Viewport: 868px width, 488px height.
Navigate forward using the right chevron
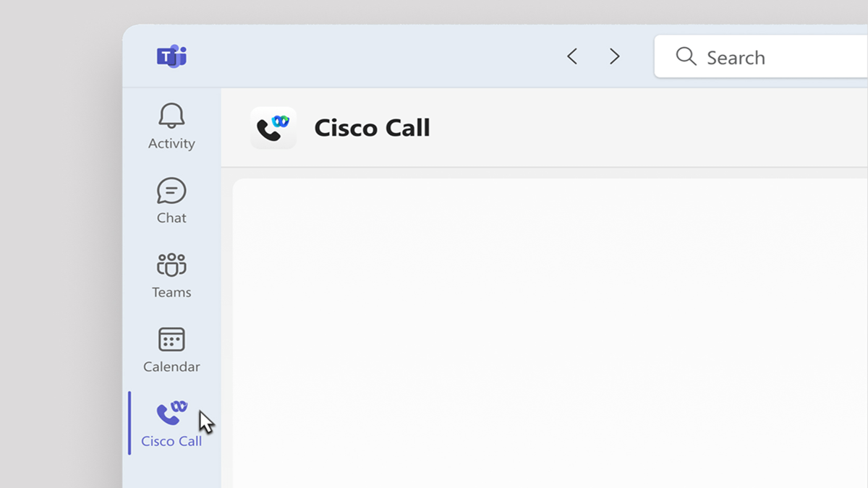614,56
